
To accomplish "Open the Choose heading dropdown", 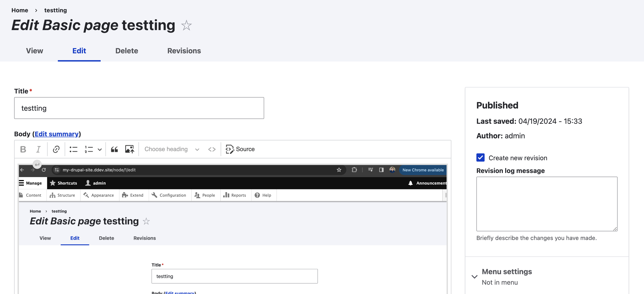I will coord(172,149).
